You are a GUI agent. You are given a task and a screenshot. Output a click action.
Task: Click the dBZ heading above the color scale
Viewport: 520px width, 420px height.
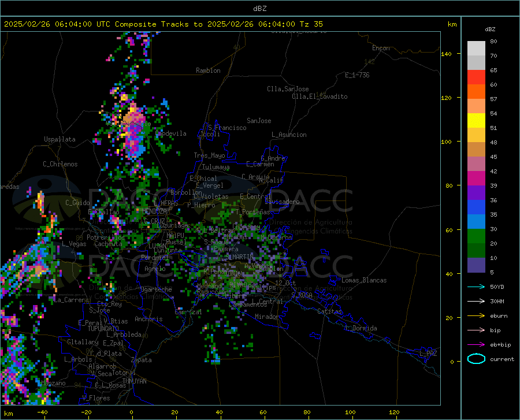click(x=490, y=29)
